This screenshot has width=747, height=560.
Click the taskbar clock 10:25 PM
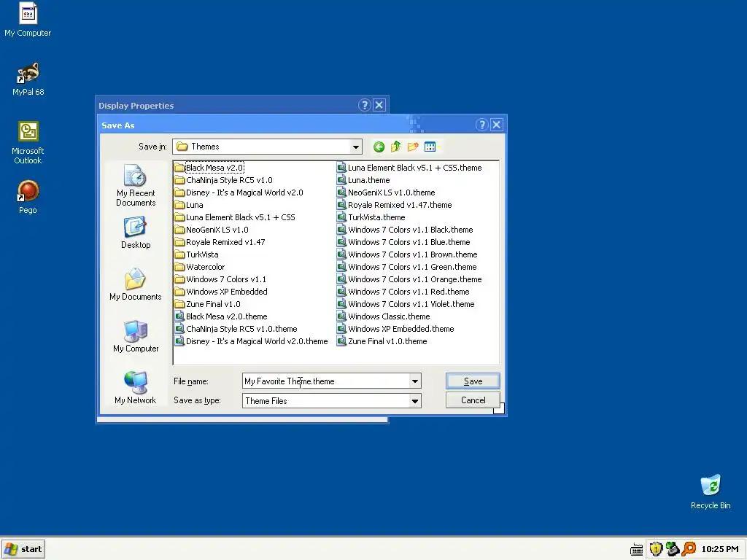(x=720, y=549)
